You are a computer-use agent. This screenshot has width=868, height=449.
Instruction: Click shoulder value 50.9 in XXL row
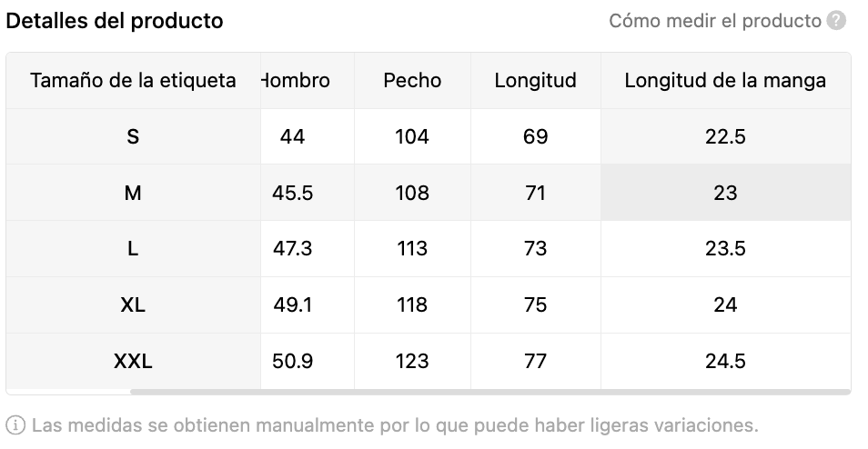(292, 361)
